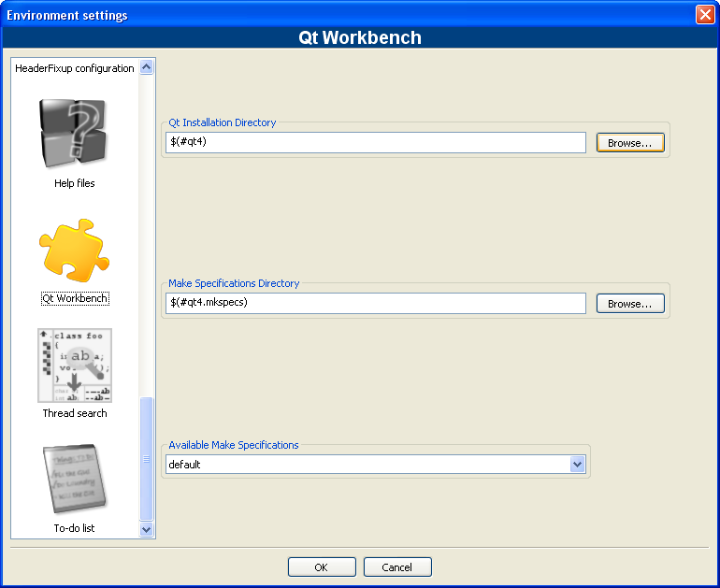Image resolution: width=720 pixels, height=588 pixels.
Task: Click the "To-do list" text label
Action: click(x=74, y=528)
